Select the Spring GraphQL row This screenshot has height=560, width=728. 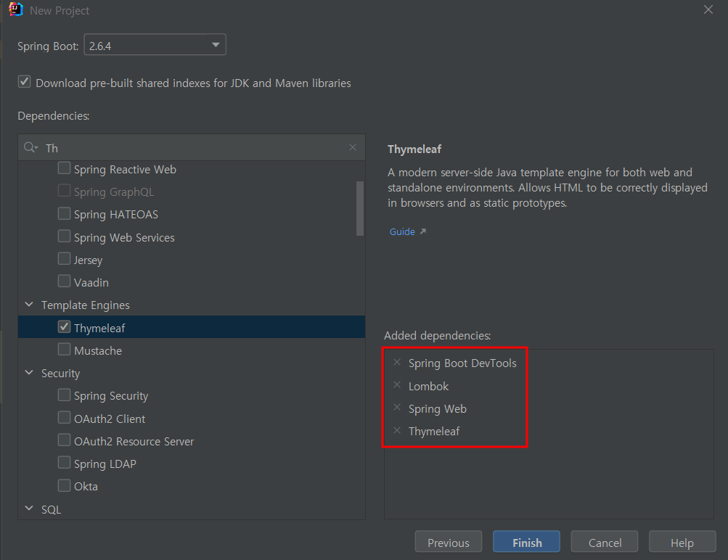click(192, 192)
